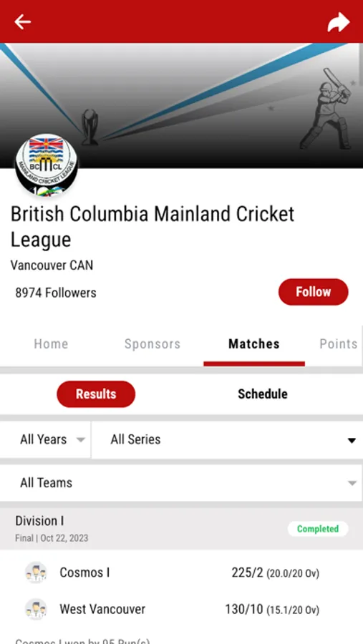Tap the West Vancouver team avatar

36,609
